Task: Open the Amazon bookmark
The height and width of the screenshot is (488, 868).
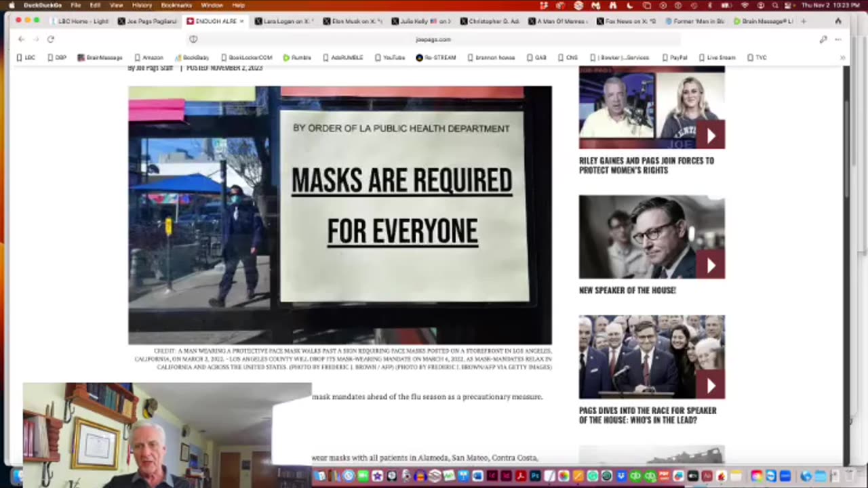Action: pyautogui.click(x=149, y=58)
